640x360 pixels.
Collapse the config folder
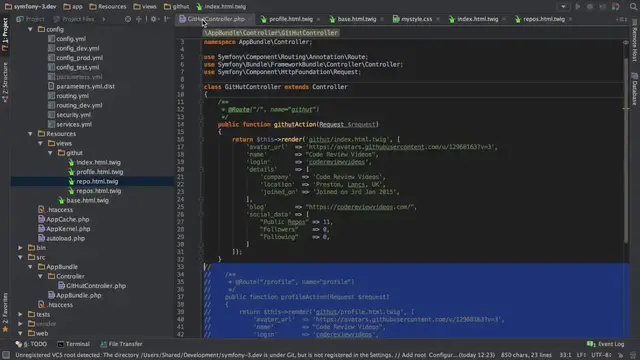click(x=30, y=29)
